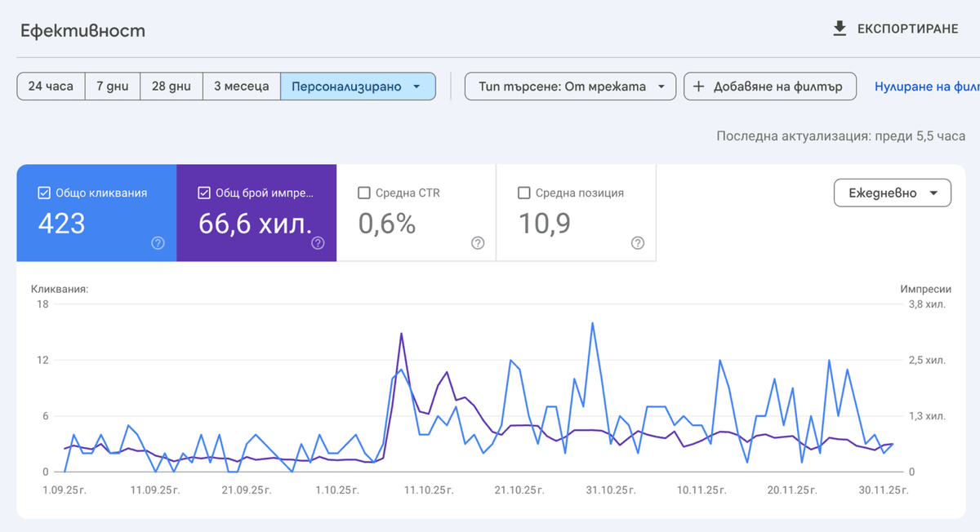Open help tooltip on Средна позиция card
The width and height of the screenshot is (980, 532).
(x=637, y=242)
